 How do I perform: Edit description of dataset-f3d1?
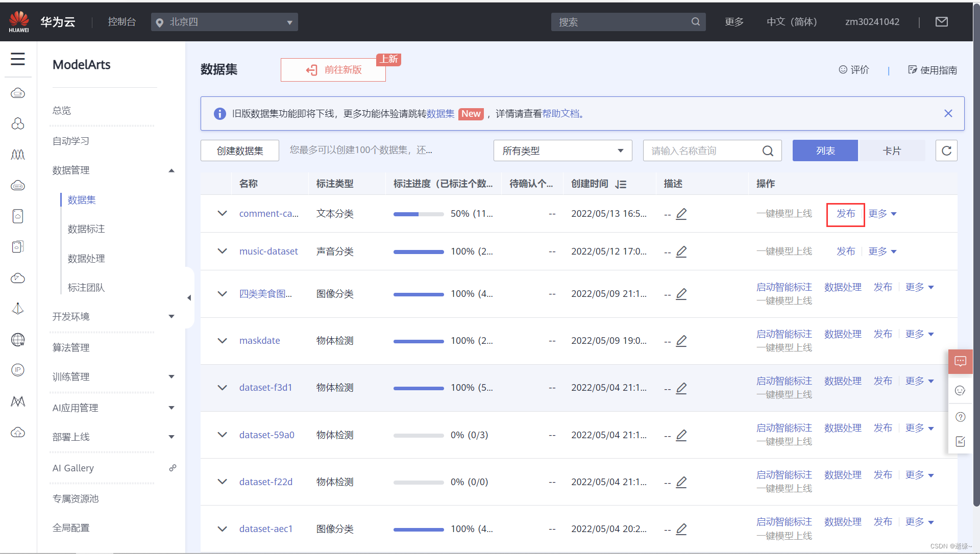(x=681, y=388)
